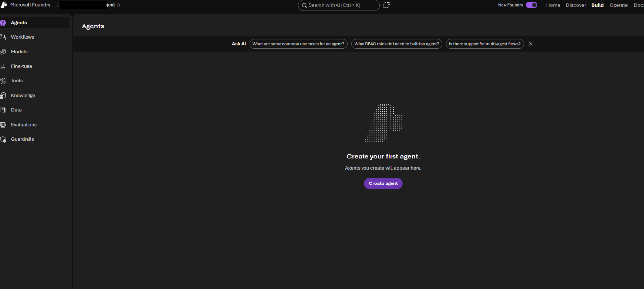
Task: Disable the New Foundry toggle
Action: tap(531, 5)
